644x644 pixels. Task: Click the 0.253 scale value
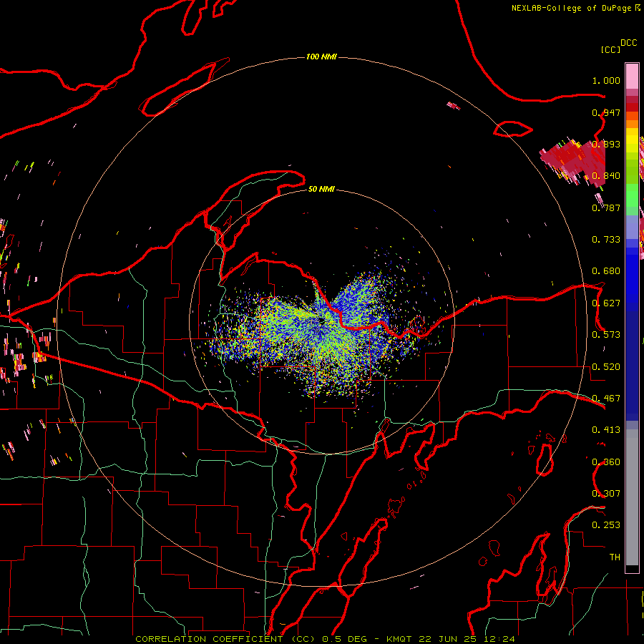tap(606, 525)
